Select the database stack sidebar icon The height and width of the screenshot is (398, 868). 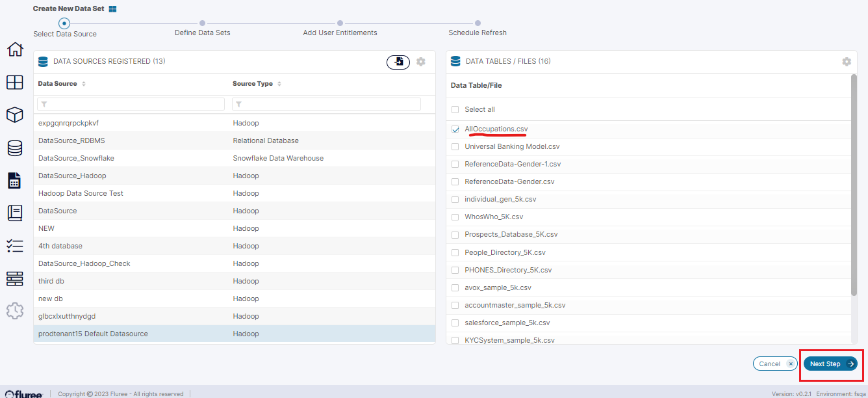[x=14, y=148]
